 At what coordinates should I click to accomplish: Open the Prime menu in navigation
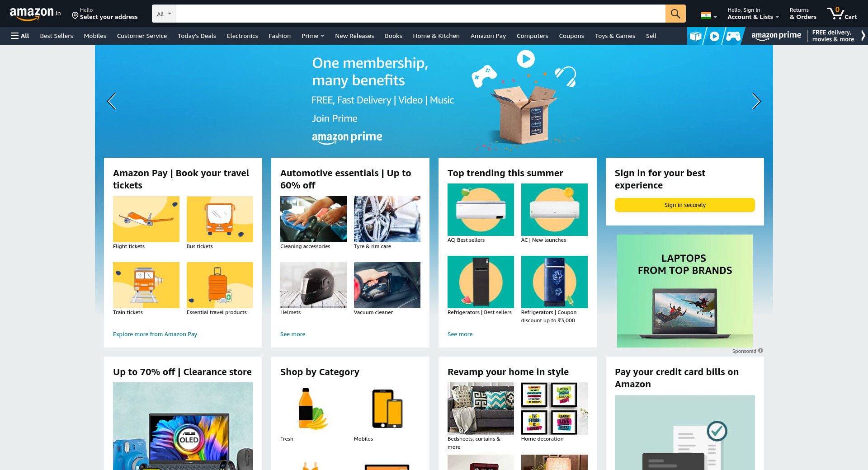pos(312,36)
